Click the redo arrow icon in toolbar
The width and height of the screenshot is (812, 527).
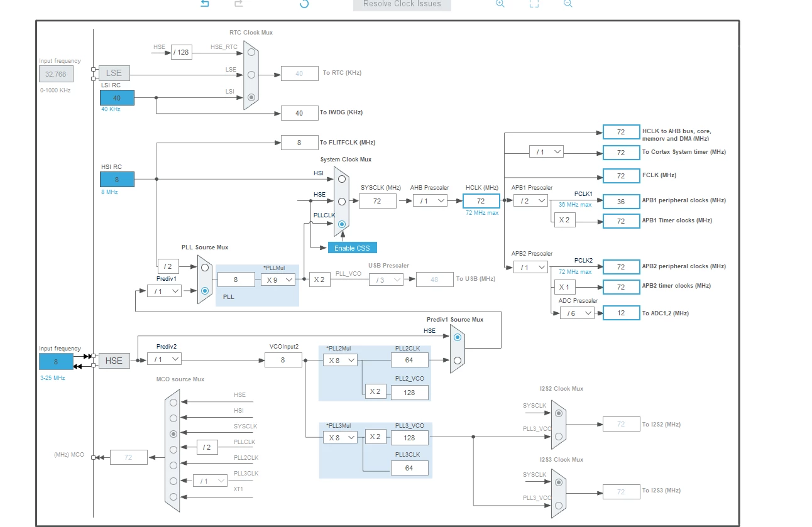pyautogui.click(x=238, y=3)
